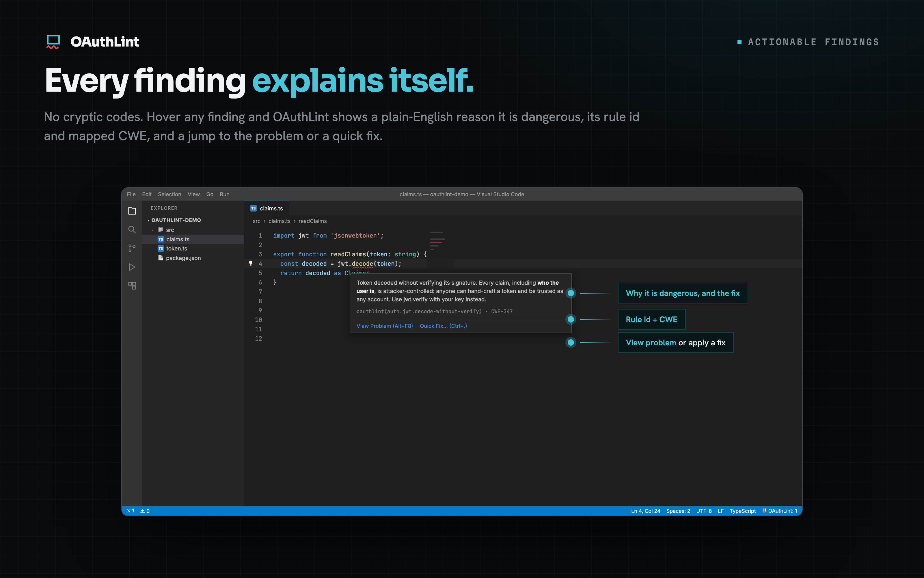
Task: Open the Selection menu
Action: point(169,194)
